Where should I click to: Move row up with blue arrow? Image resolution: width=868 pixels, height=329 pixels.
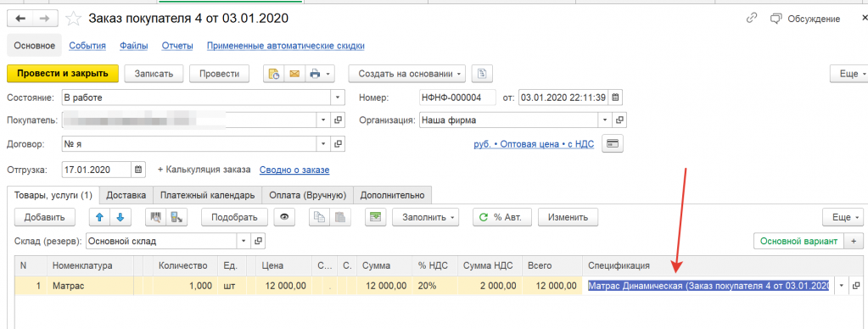[x=99, y=217]
